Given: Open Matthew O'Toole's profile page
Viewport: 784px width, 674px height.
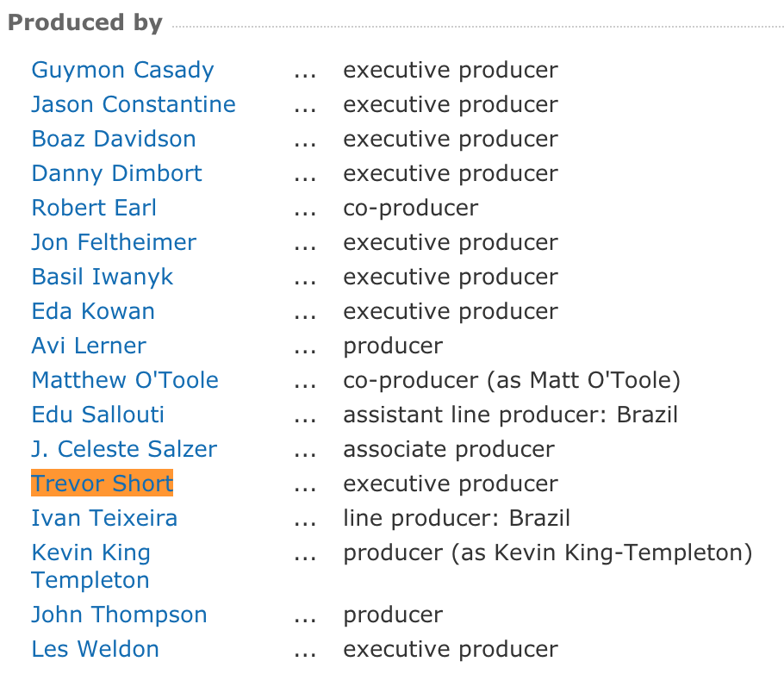Looking at the screenshot, I should (125, 380).
